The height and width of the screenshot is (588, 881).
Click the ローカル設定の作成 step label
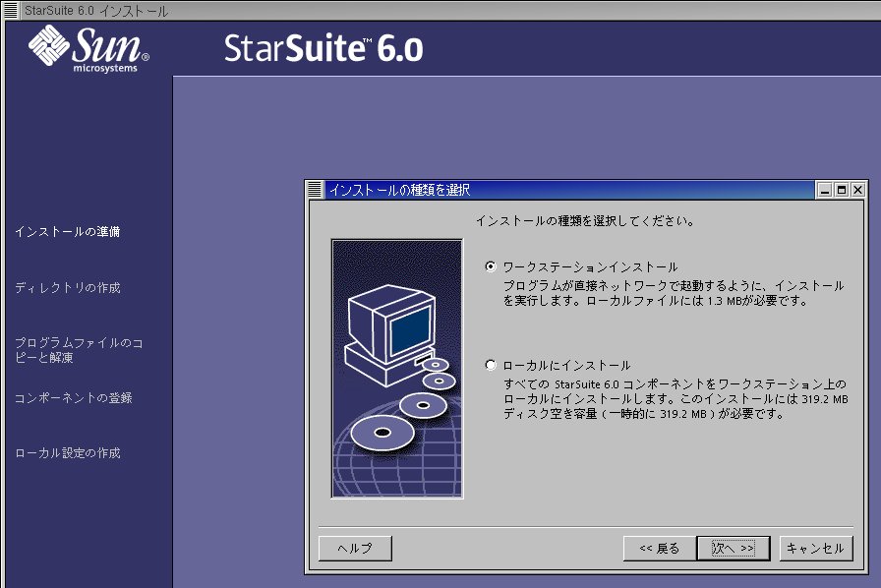68,453
